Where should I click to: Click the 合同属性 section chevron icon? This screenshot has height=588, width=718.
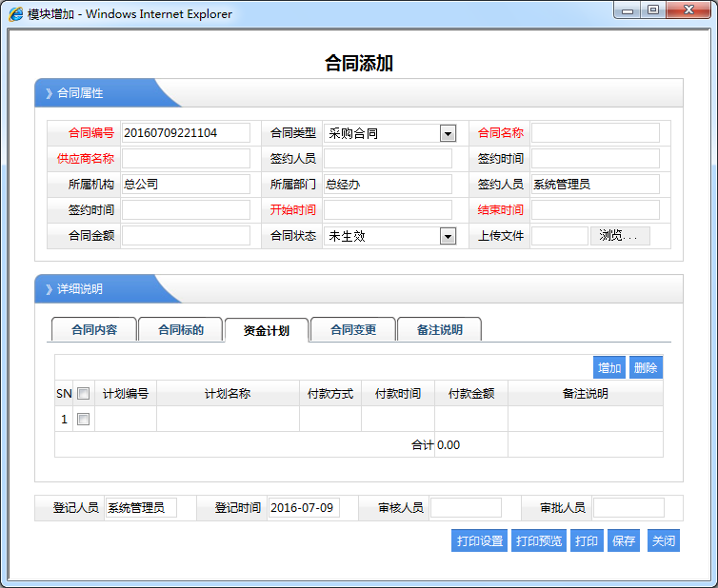[49, 93]
